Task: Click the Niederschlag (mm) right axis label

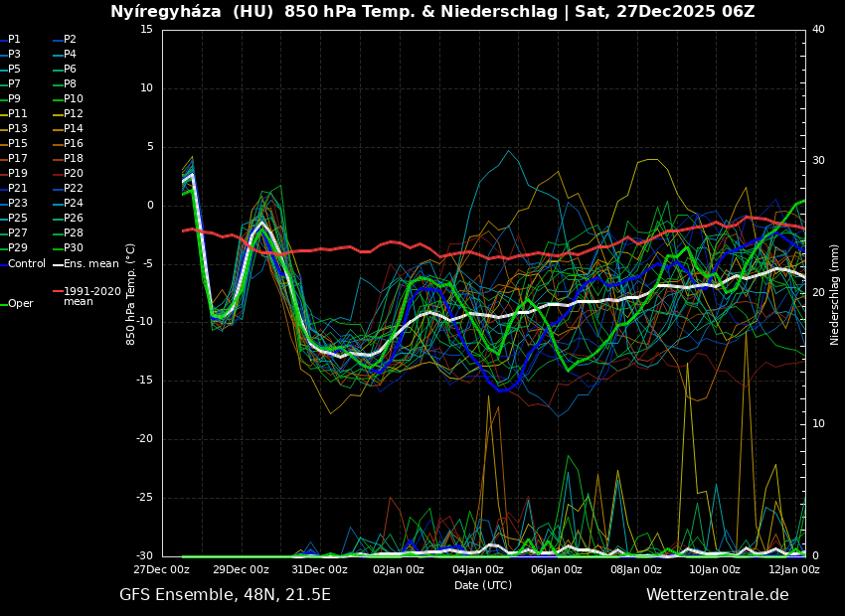Action: pyautogui.click(x=835, y=294)
